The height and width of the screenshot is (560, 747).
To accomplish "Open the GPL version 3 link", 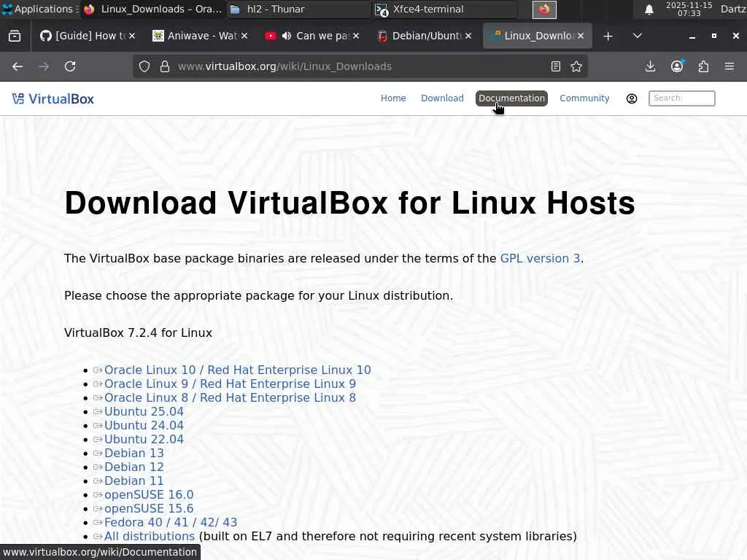I will coord(540,258).
